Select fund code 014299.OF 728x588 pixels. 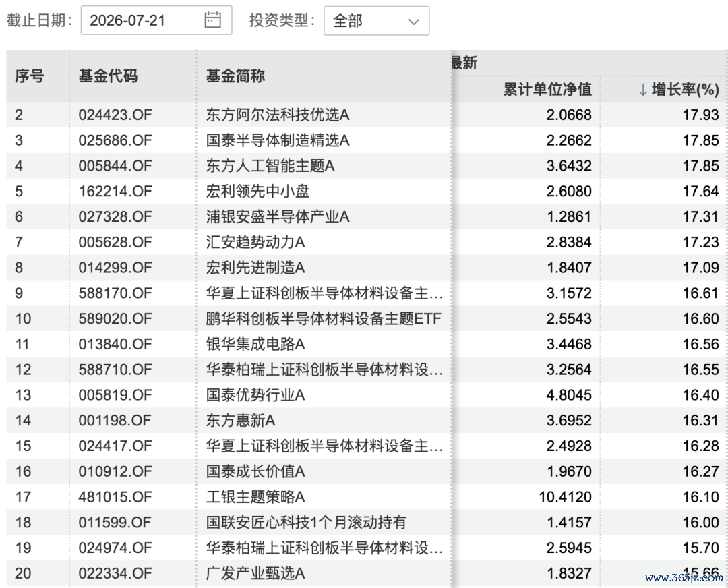[115, 268]
